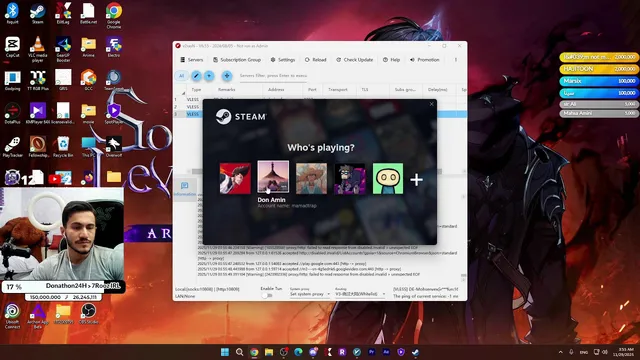Open the Anime folder on desktop

88,47
